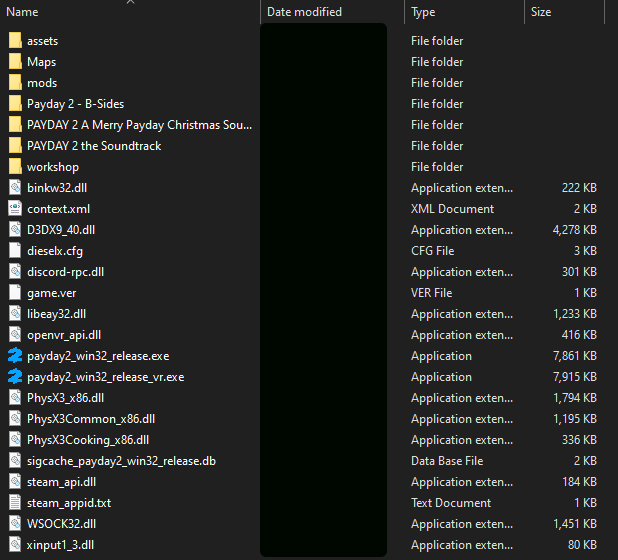Click the CFG File type cell

point(432,251)
